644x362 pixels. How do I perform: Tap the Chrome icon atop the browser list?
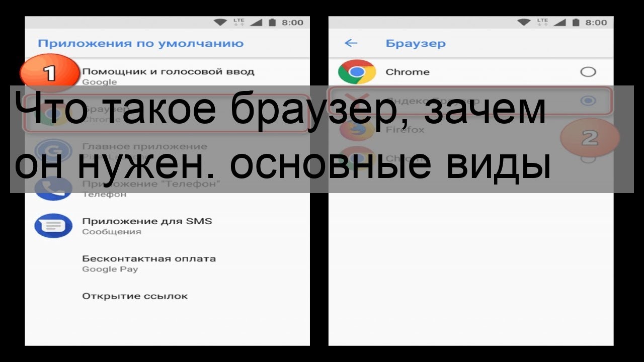pos(357,72)
